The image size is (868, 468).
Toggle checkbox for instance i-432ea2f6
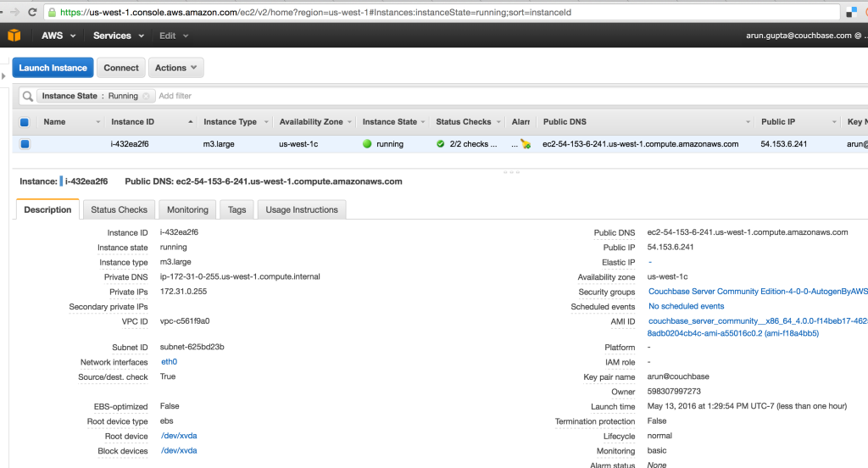point(25,144)
